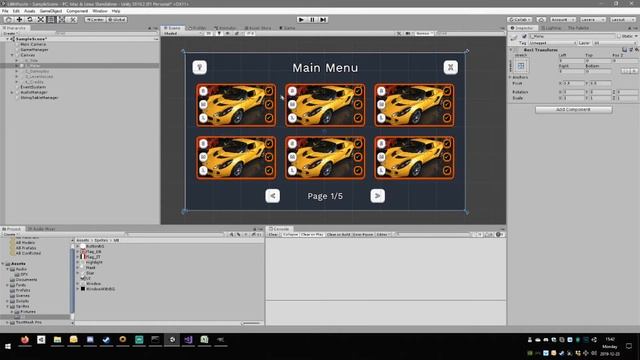
Task: Click the Step frame button
Action: click(x=323, y=19)
